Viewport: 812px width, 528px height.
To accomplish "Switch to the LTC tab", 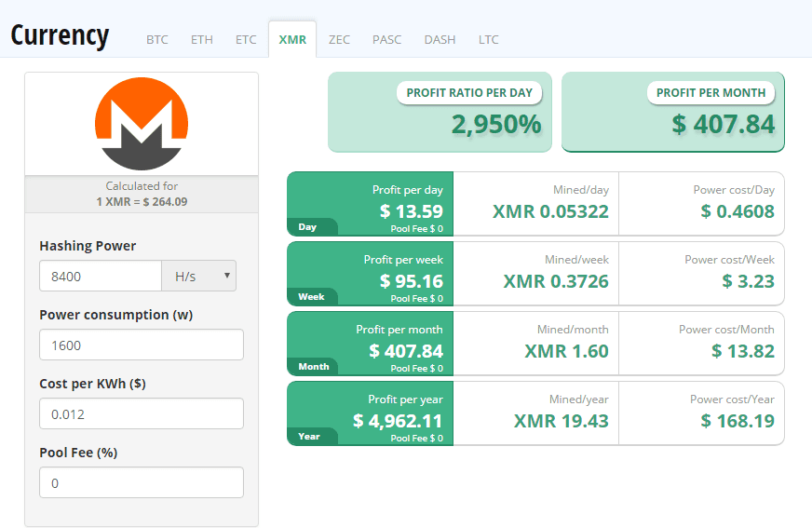I will (x=488, y=39).
